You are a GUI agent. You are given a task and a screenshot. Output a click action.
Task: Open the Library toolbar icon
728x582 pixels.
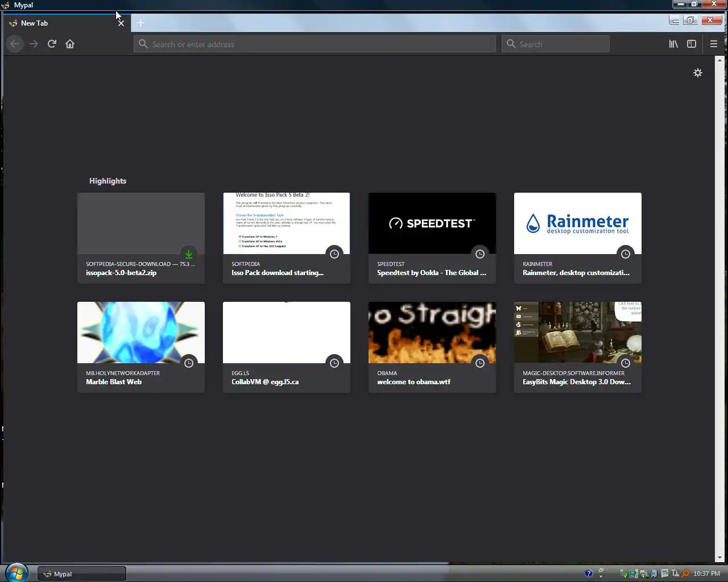[x=673, y=44]
